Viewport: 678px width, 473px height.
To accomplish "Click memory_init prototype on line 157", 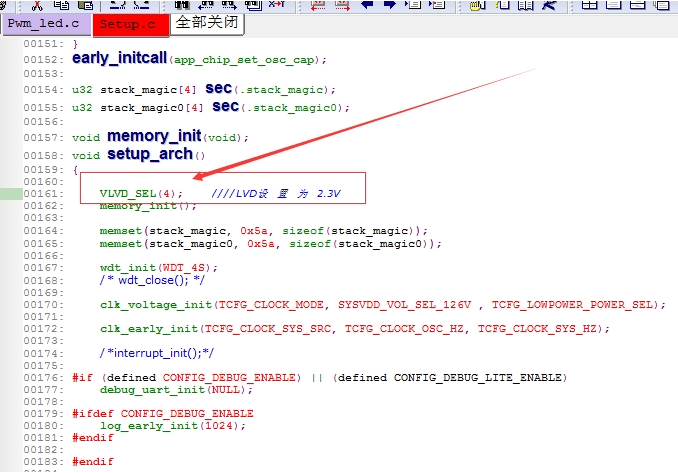I will tap(154, 136).
